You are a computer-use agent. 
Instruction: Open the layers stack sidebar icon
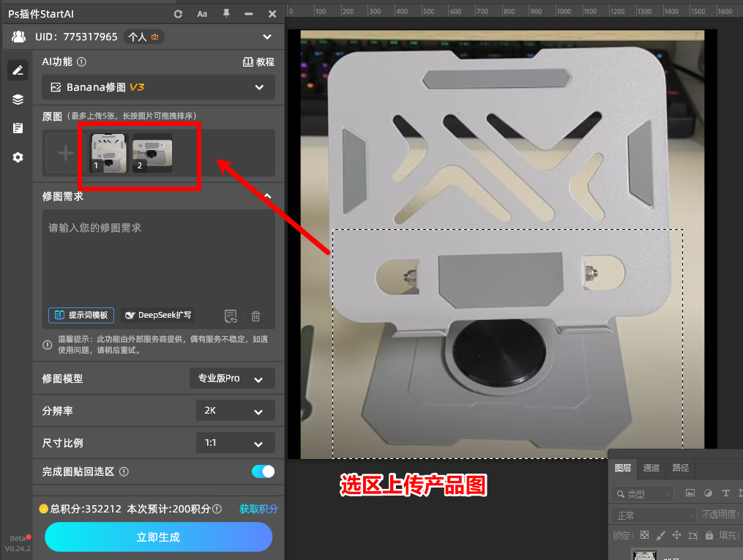pos(18,100)
